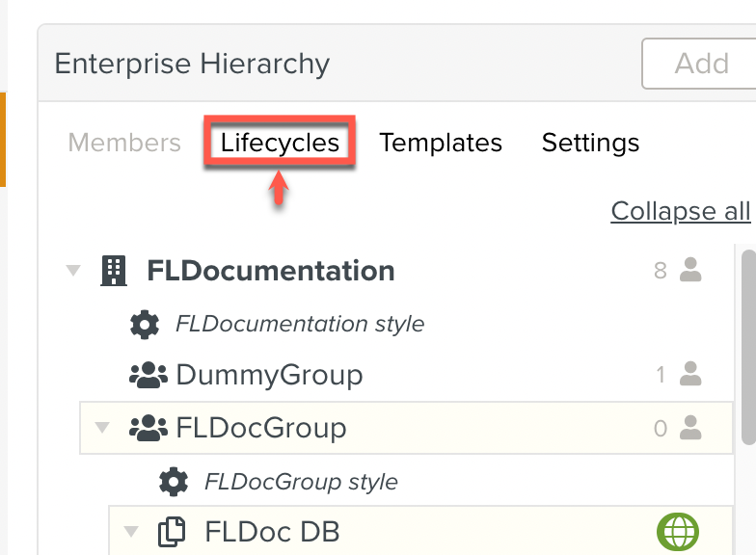Click the FLDocumentation building icon
Image resolution: width=756 pixels, height=555 pixels.
[114, 271]
